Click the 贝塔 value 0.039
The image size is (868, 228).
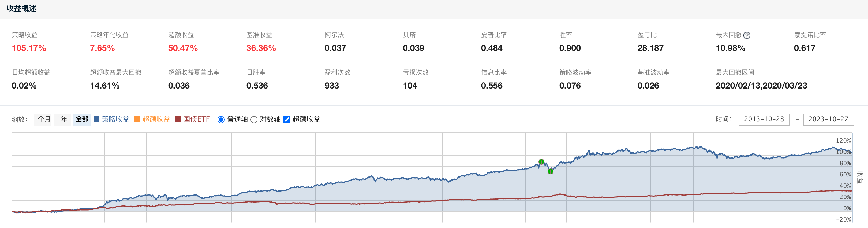413,48
